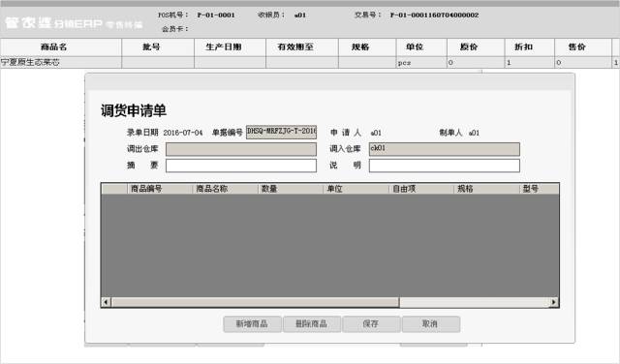Cancel the dialog with 取消 button

(x=430, y=324)
